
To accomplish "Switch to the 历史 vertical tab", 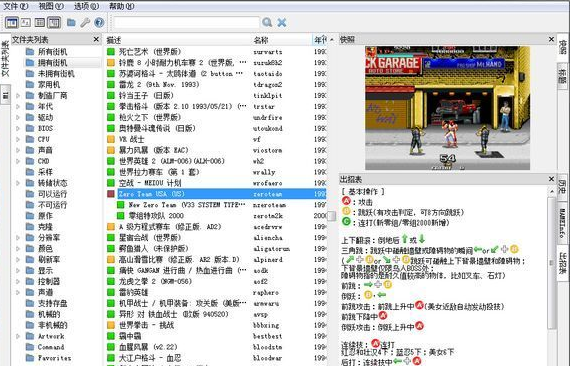I will [x=562, y=186].
